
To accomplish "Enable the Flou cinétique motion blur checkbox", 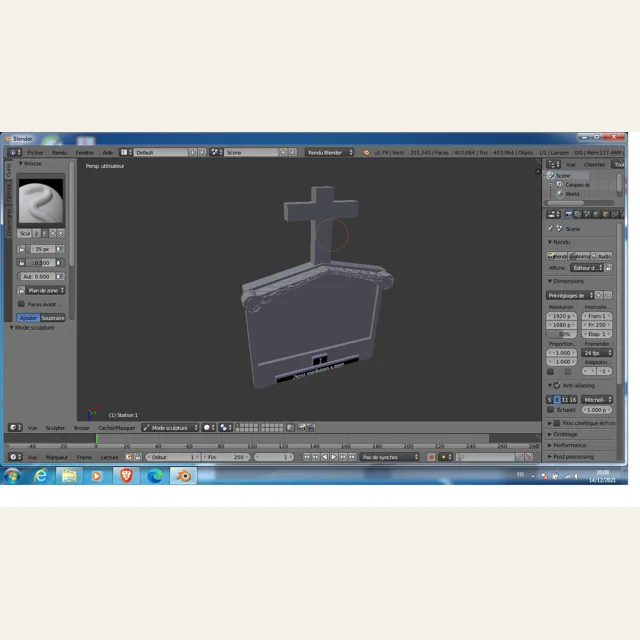I will tap(557, 423).
